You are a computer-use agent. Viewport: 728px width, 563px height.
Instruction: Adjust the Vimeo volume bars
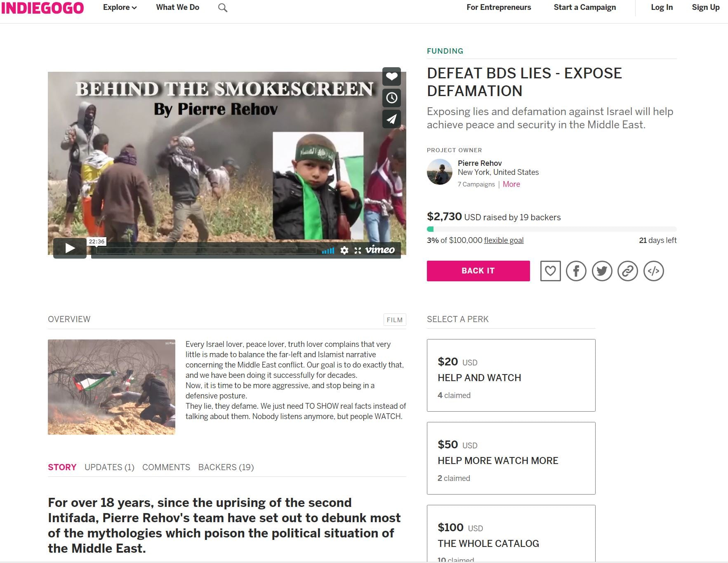[328, 250]
